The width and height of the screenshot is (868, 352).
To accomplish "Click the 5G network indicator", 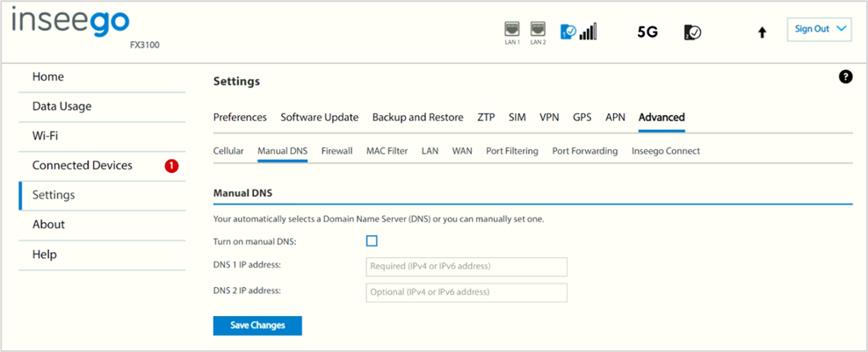I will click(647, 32).
